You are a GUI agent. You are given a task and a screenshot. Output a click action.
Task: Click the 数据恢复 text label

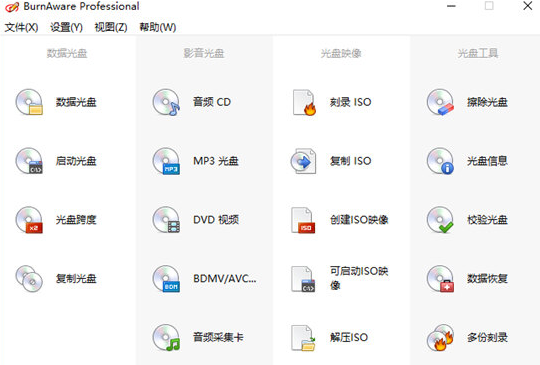[487, 279]
